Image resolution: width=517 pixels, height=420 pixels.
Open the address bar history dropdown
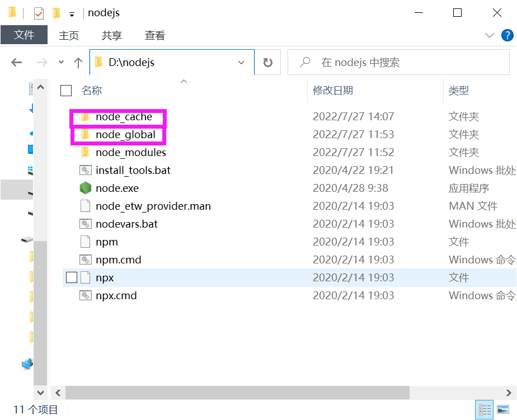click(241, 62)
